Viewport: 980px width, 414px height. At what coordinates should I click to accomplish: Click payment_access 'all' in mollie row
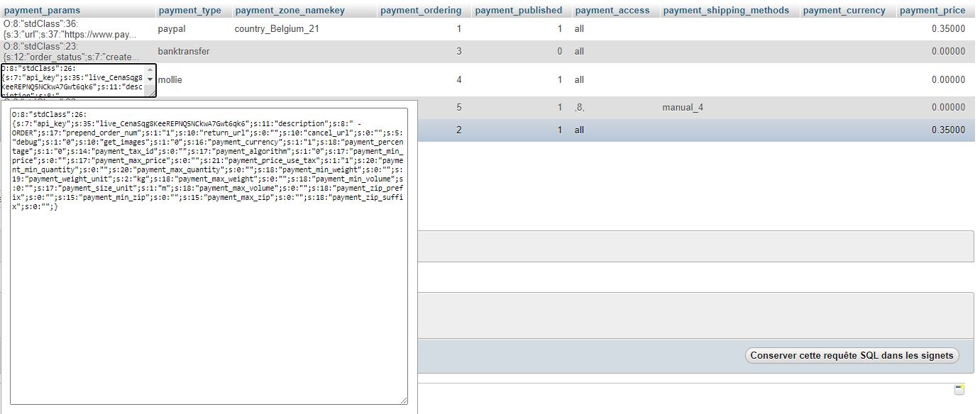coord(580,80)
